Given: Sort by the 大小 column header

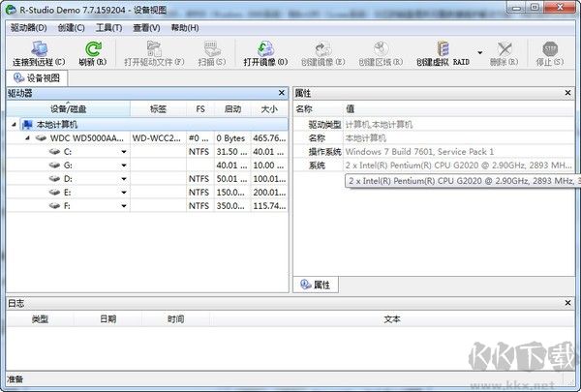Looking at the screenshot, I should [269, 109].
